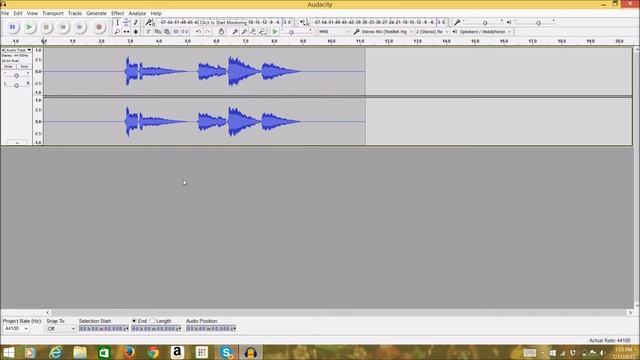The height and width of the screenshot is (360, 640).
Task: Click the green Play button
Action: [29, 27]
